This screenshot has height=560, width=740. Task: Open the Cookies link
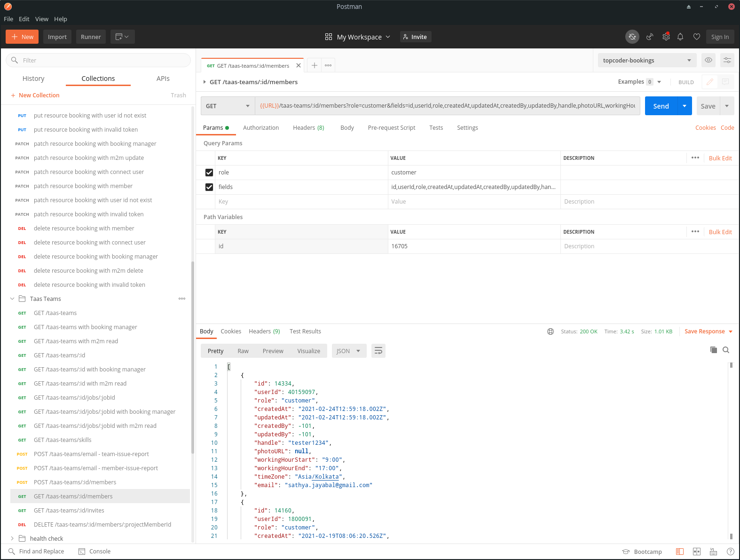(x=705, y=128)
